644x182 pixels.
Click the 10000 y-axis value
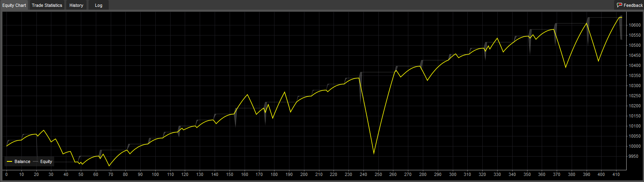click(x=634, y=146)
